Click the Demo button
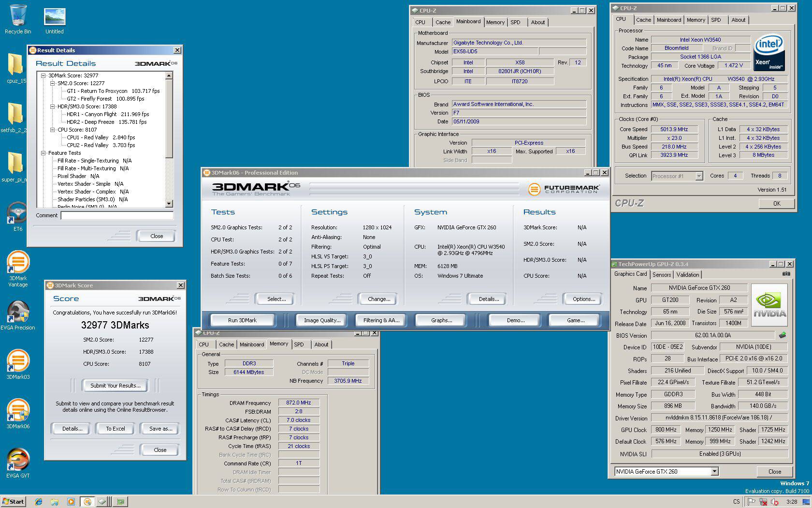Screen dimensions: 812x508 tap(516, 320)
